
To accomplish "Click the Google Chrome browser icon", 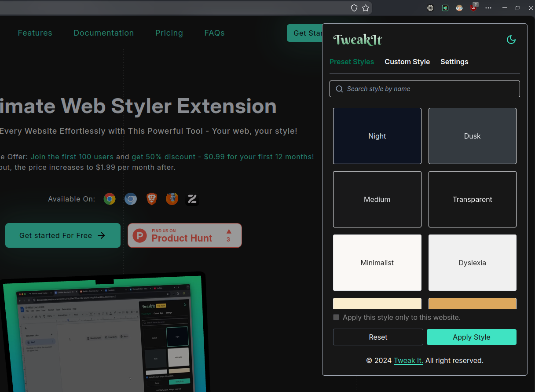I will coord(110,199).
